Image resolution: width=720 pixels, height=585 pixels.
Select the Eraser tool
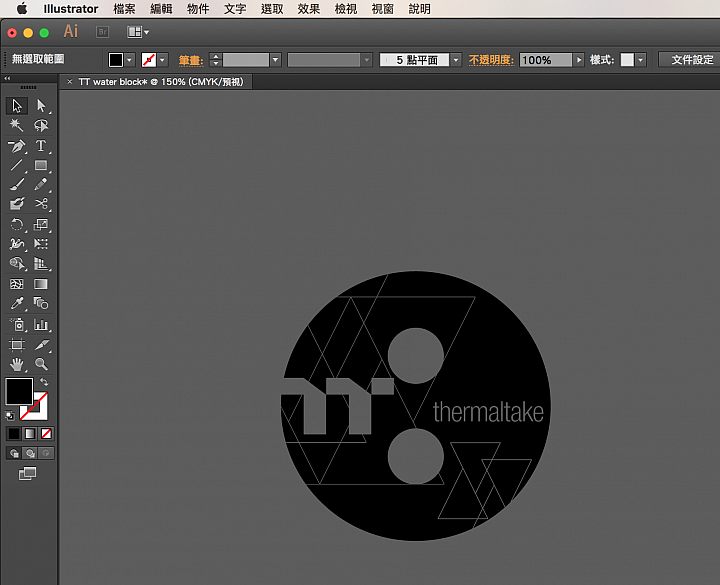point(17,203)
